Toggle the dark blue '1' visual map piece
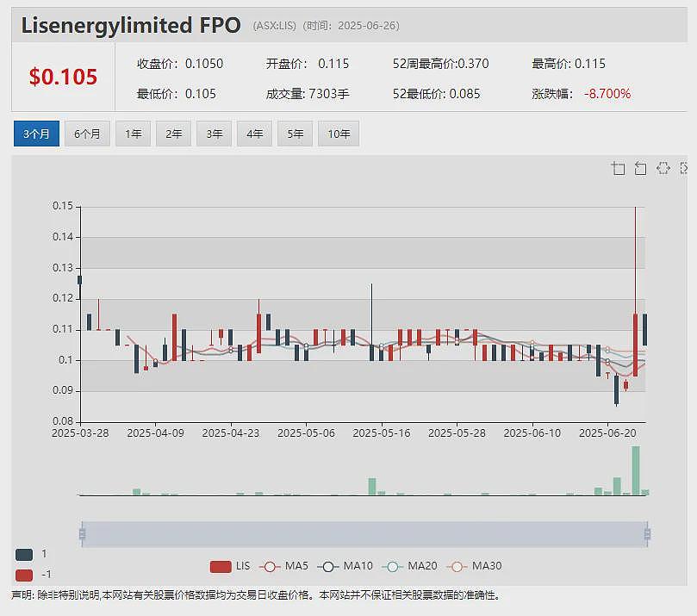697x616 pixels. [x=24, y=554]
